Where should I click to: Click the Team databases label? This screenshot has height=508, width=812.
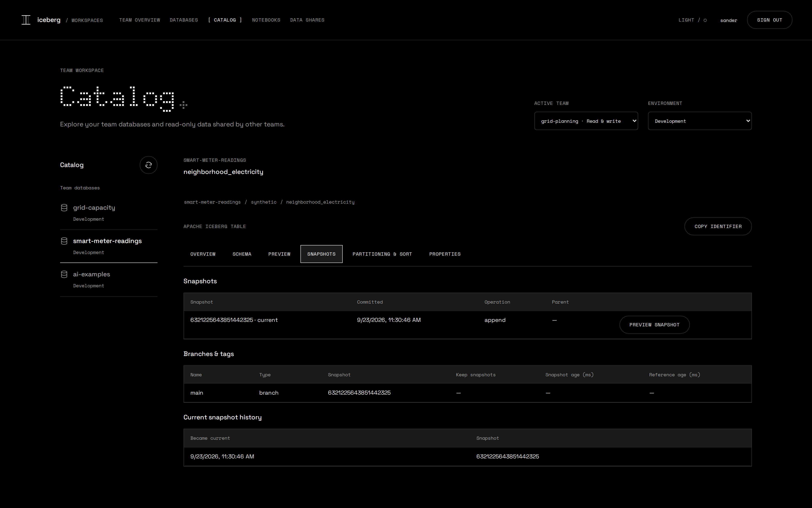[80, 188]
